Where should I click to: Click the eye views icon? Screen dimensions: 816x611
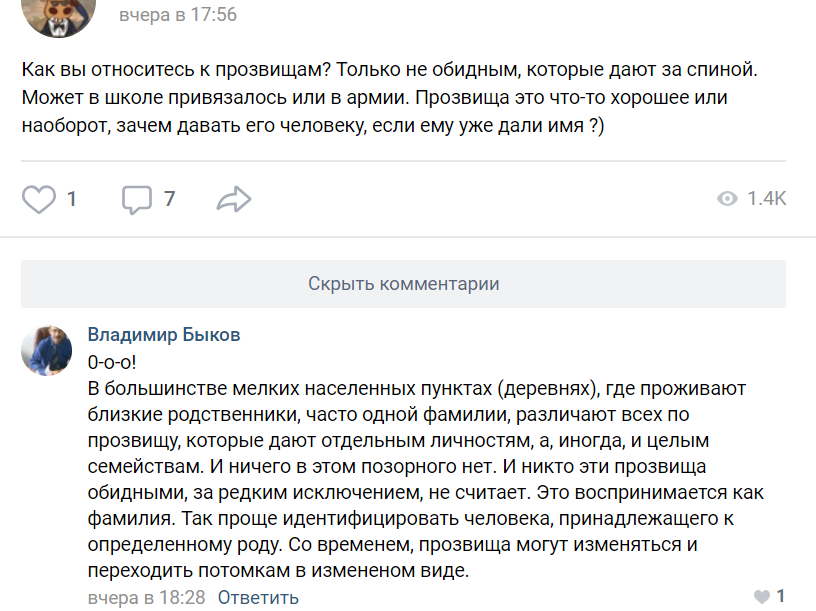tap(728, 199)
